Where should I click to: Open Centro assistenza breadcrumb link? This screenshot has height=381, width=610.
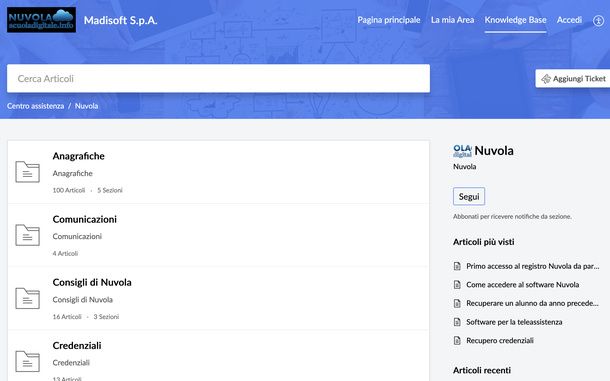coord(35,106)
